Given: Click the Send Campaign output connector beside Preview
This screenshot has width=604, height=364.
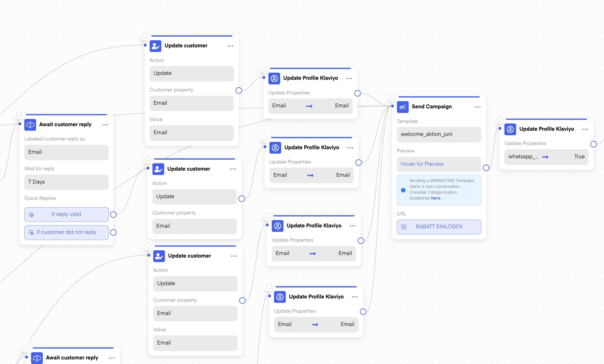Looking at the screenshot, I should point(486,168).
